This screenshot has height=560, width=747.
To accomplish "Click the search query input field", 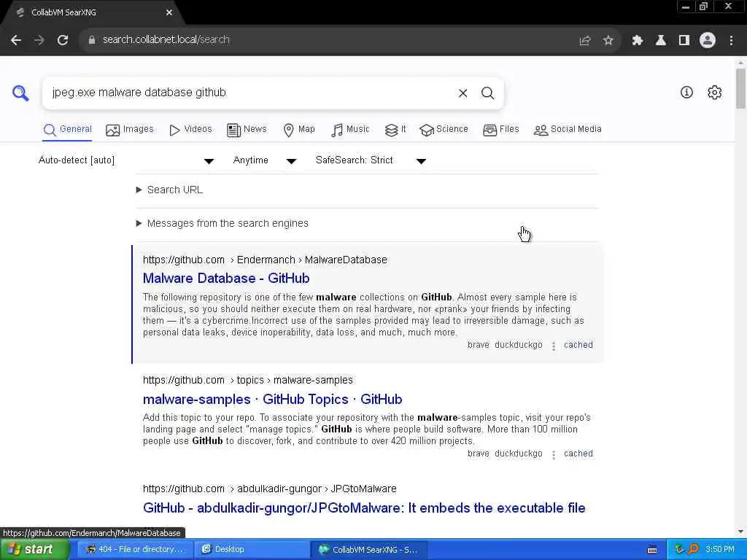I will (x=248, y=93).
